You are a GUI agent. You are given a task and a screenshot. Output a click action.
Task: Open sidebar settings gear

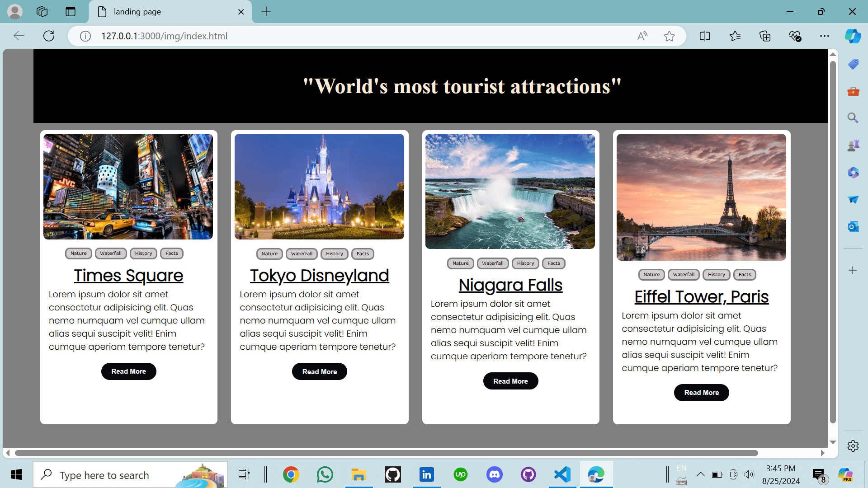click(x=853, y=446)
